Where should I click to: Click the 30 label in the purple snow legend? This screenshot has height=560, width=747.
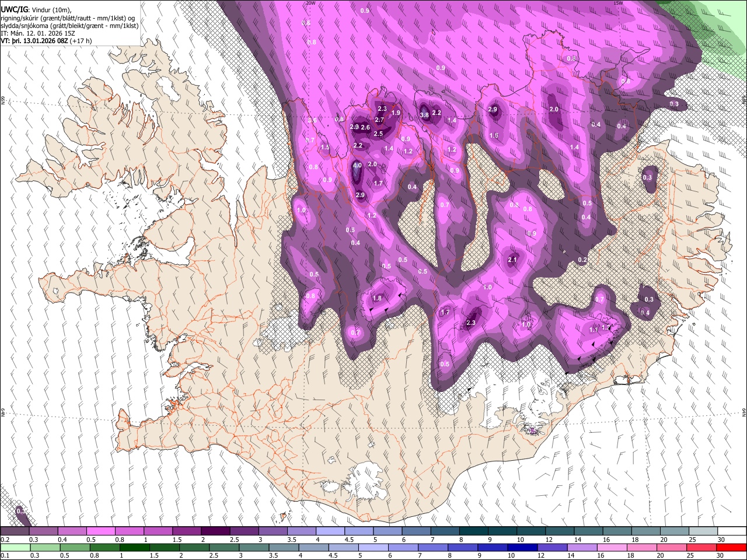721,540
